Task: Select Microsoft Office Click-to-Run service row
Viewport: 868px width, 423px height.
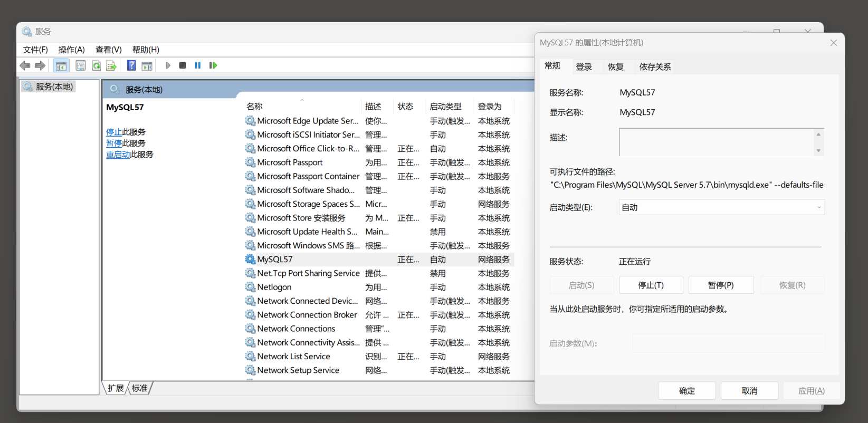Action: pyautogui.click(x=379, y=149)
